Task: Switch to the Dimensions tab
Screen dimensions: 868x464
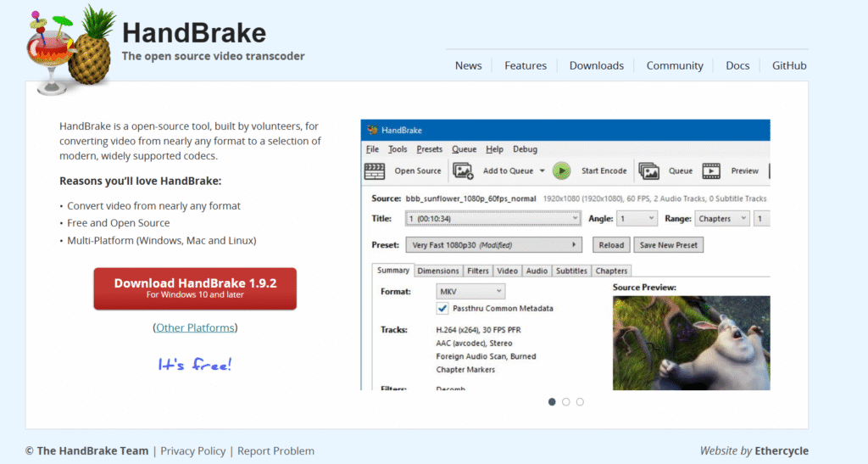Action: click(x=438, y=271)
